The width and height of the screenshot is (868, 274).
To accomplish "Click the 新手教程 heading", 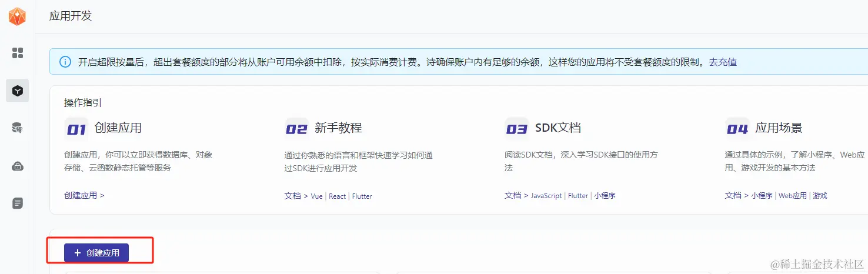I will pos(338,128).
